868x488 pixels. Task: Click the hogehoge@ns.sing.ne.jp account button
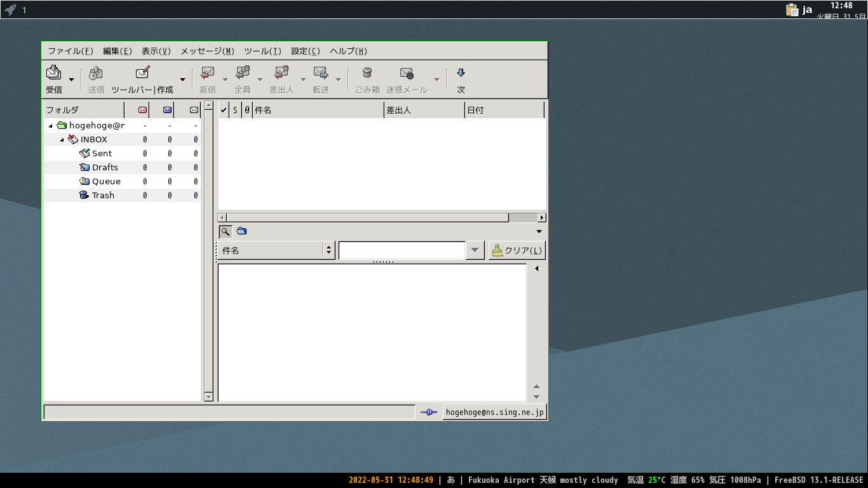(495, 412)
